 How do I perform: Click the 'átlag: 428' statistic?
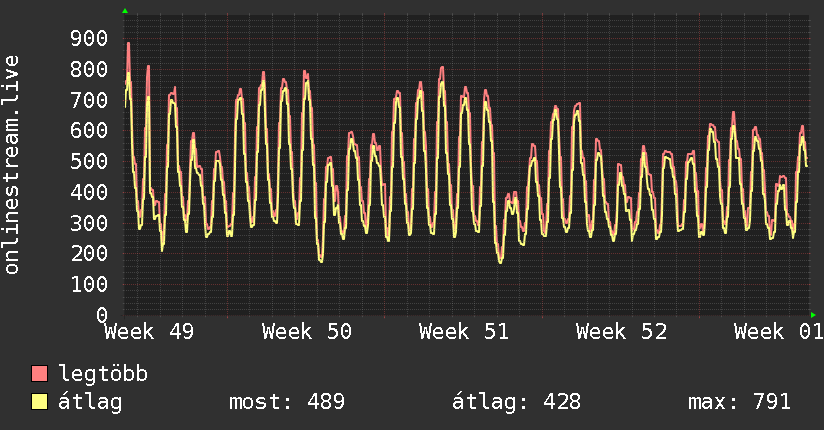[517, 402]
